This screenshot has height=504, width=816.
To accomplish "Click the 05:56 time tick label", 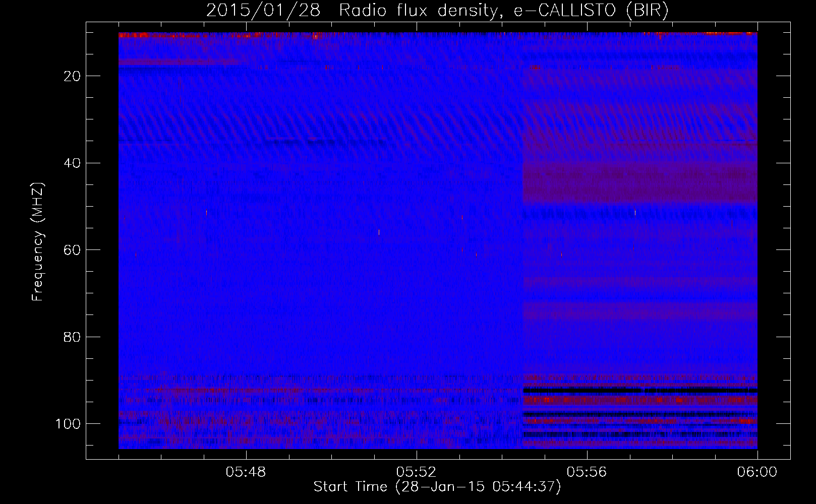I will click(x=587, y=472).
